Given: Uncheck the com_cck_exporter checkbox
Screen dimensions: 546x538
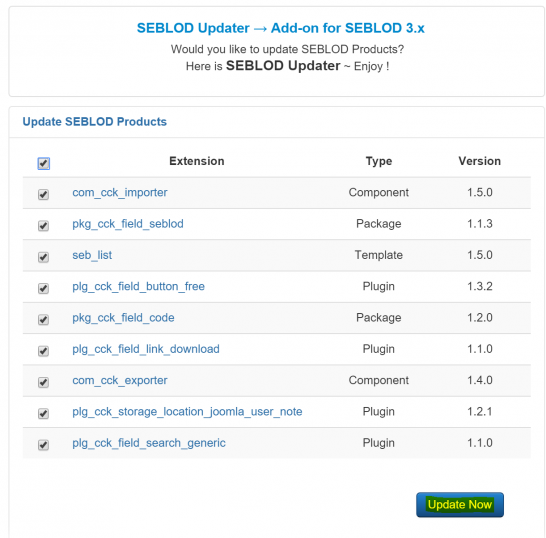Looking at the screenshot, I should [43, 382].
